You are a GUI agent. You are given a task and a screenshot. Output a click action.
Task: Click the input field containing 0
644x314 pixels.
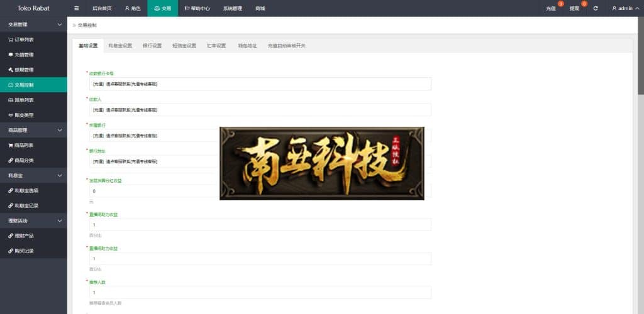pyautogui.click(x=260, y=191)
